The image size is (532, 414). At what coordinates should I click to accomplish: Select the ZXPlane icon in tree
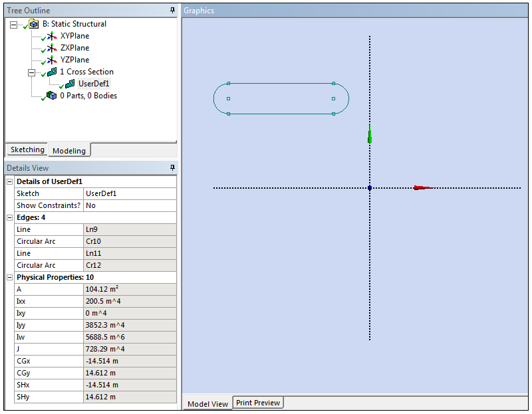[x=53, y=48]
